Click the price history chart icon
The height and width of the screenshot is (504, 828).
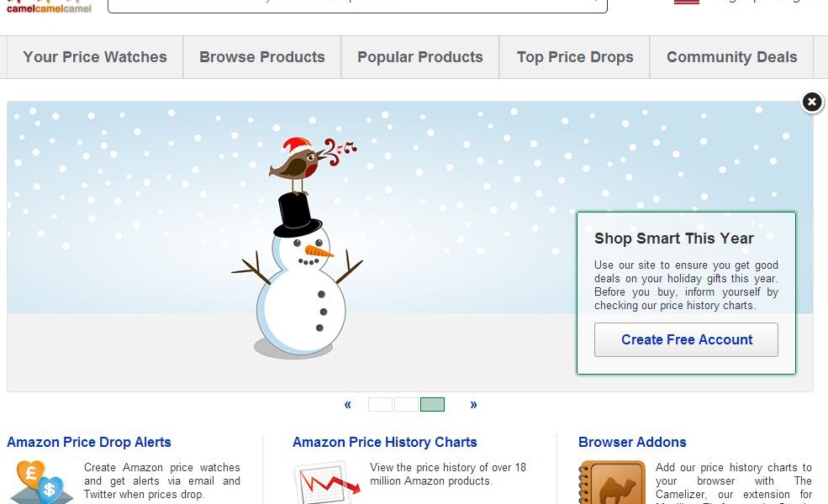pyautogui.click(x=326, y=483)
